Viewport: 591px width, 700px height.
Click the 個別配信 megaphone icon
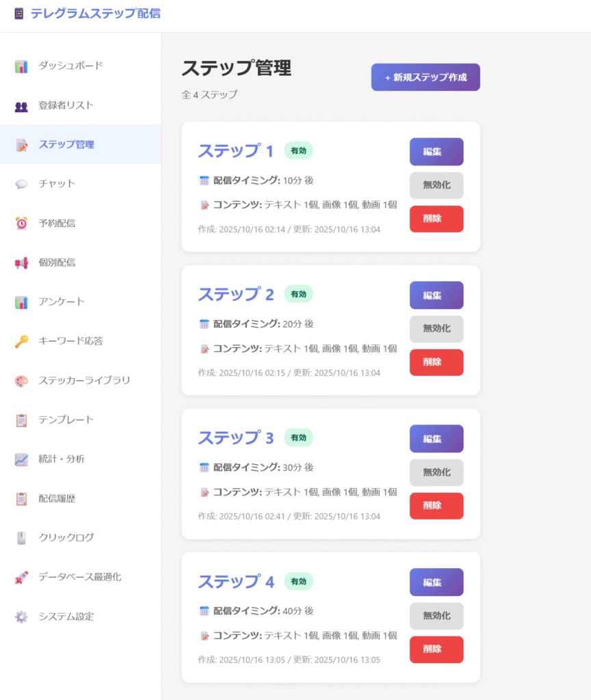pyautogui.click(x=21, y=262)
